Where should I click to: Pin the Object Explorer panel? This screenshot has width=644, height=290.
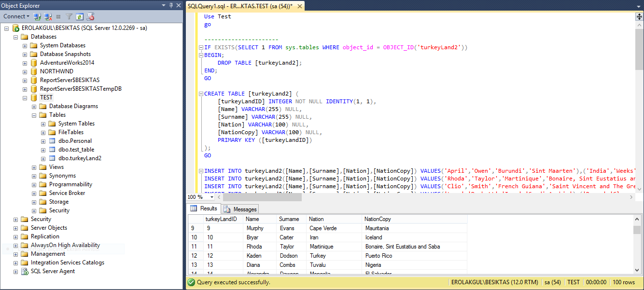171,5
